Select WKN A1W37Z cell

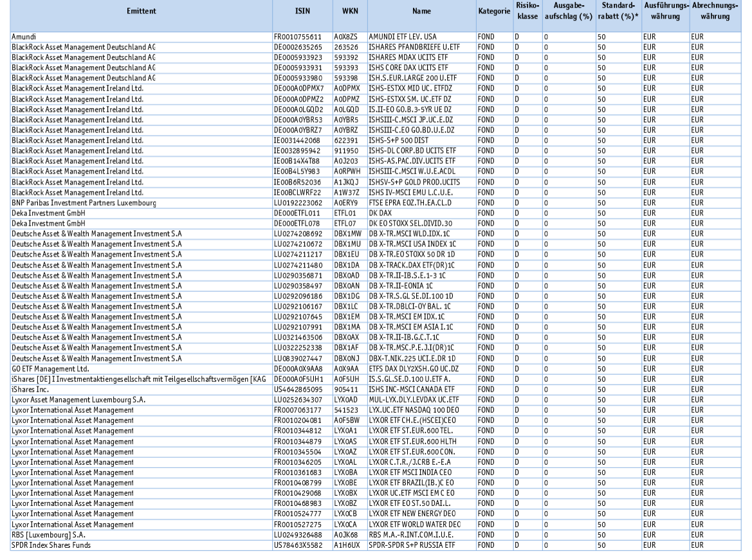point(350,192)
